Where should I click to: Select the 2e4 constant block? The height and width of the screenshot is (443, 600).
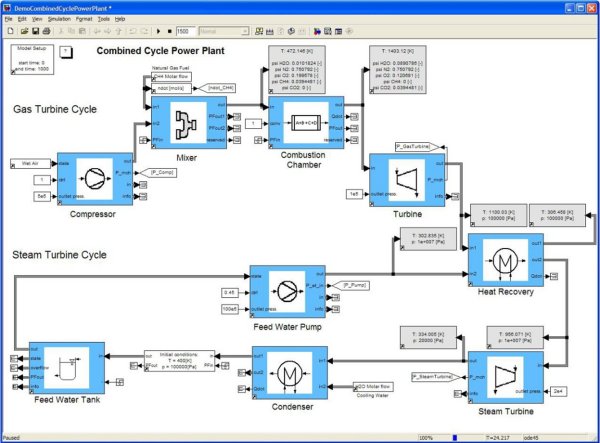point(558,392)
